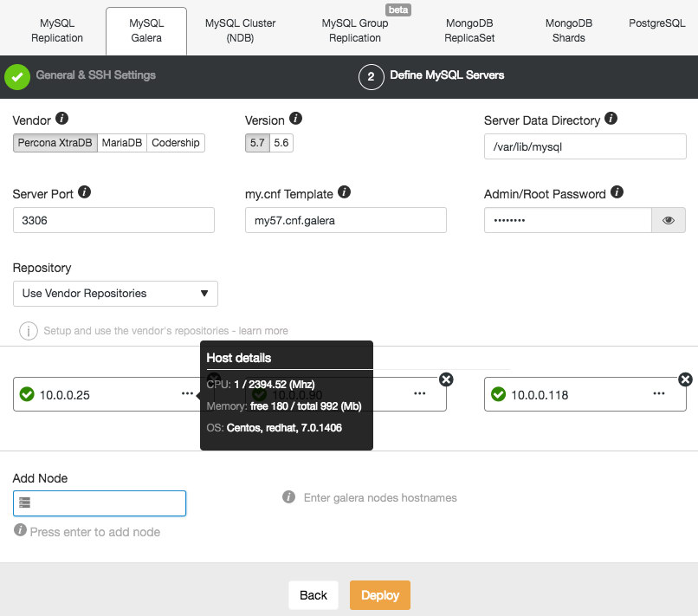Choose version 5.7

pos(257,143)
